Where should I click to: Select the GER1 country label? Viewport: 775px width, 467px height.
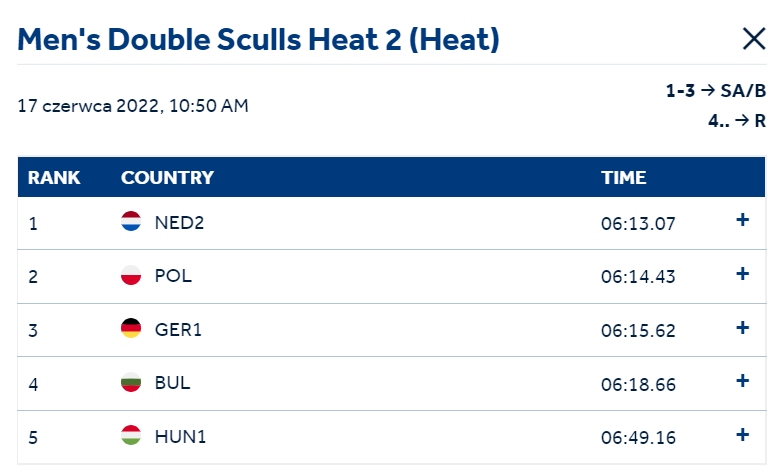click(178, 330)
